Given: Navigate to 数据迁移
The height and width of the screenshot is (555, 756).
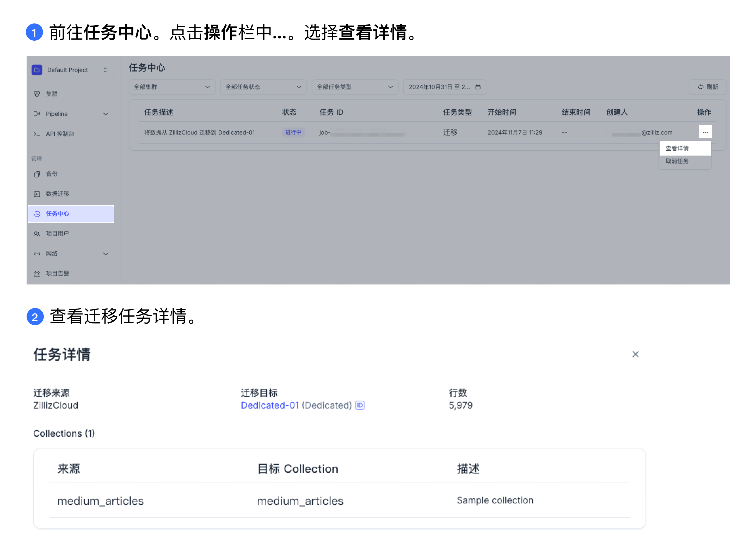Looking at the screenshot, I should pos(57,194).
